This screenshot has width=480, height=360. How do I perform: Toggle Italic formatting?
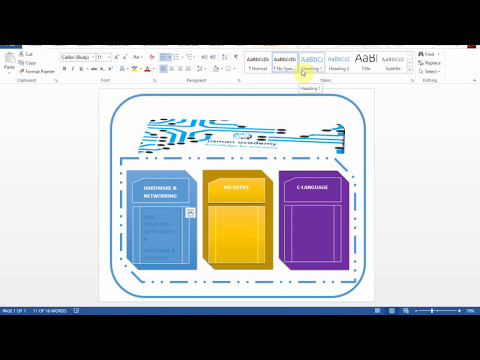[73, 69]
